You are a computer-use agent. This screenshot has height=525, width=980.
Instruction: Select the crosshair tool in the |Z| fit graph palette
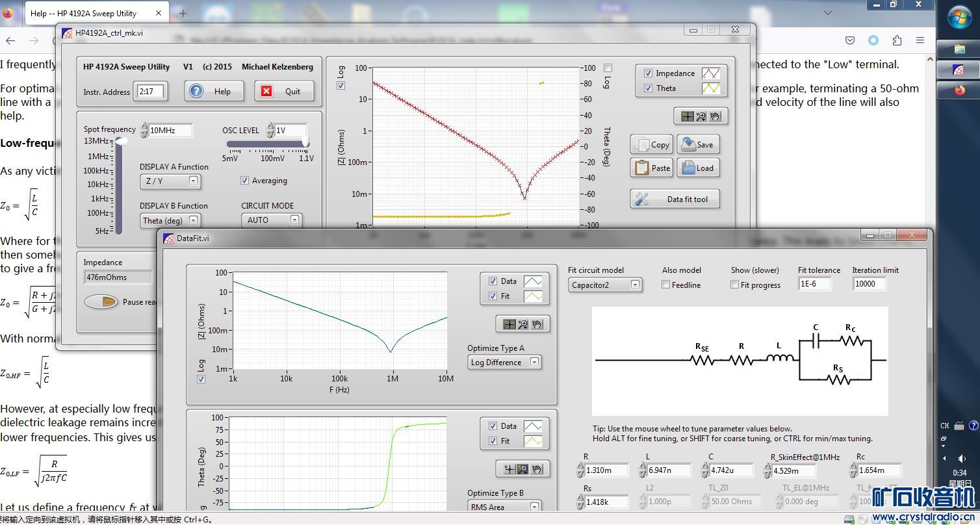pyautogui.click(x=509, y=324)
